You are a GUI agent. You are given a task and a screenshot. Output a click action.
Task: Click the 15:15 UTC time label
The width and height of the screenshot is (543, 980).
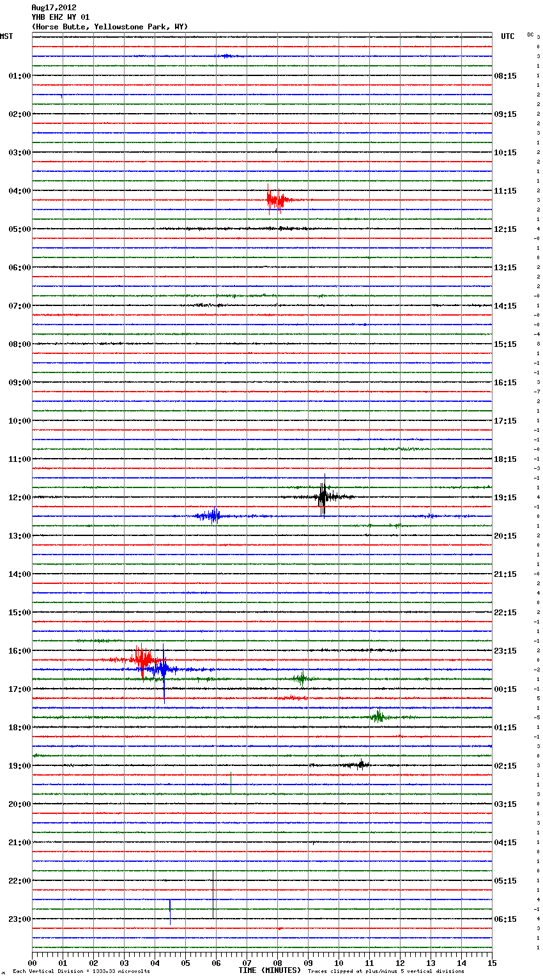[x=505, y=344]
